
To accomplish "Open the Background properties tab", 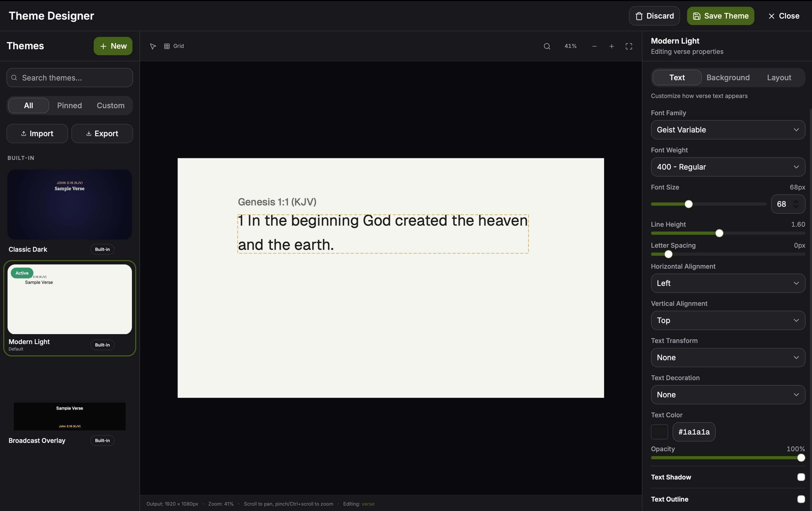I will point(728,78).
